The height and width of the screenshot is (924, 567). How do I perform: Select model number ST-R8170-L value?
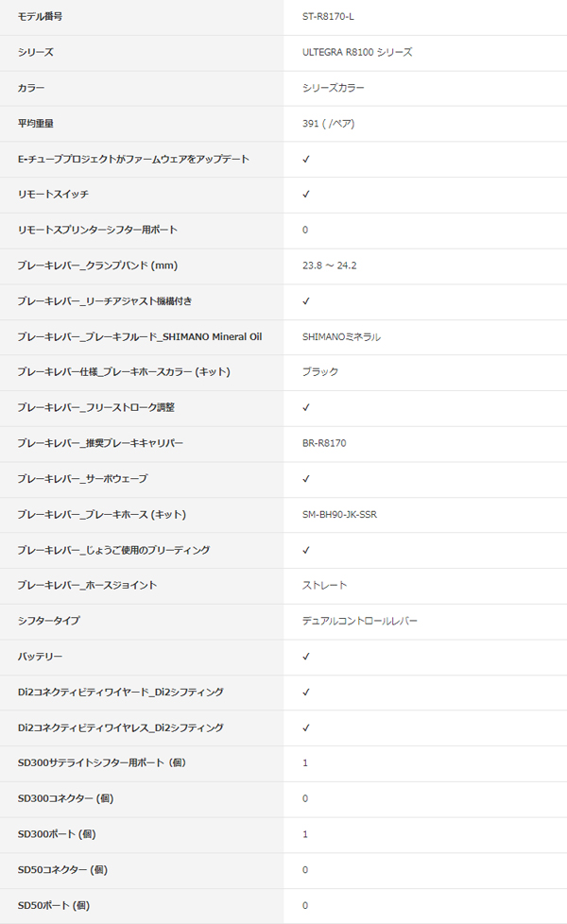tap(328, 16)
